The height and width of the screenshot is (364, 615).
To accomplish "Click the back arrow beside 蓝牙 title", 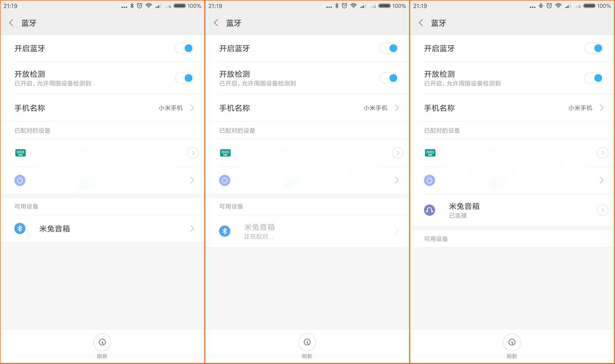I will (x=11, y=23).
